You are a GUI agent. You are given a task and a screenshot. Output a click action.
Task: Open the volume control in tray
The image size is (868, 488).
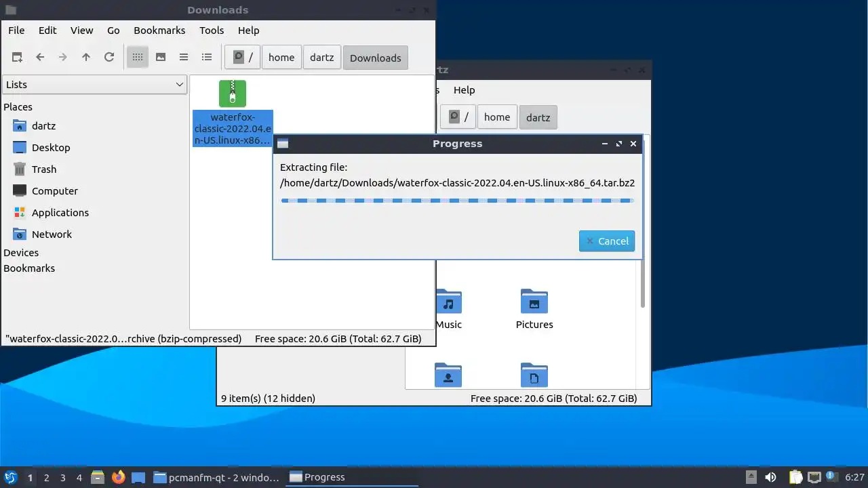(770, 477)
